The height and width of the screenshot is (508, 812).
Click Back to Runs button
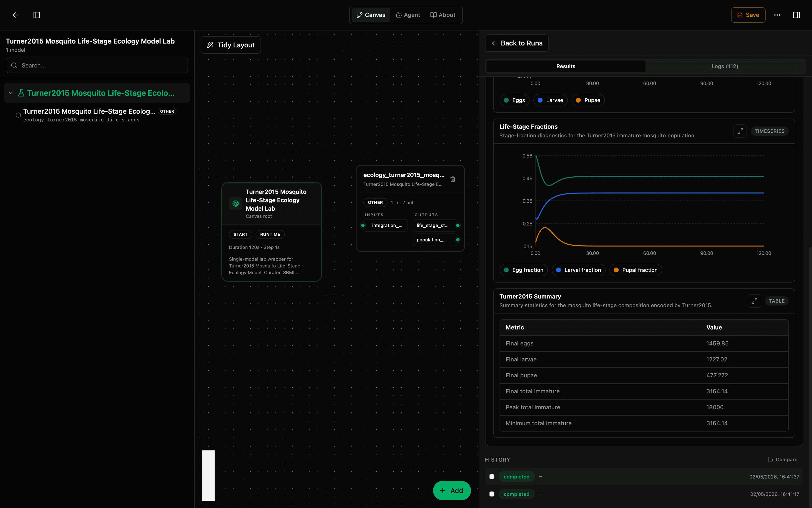517,43
